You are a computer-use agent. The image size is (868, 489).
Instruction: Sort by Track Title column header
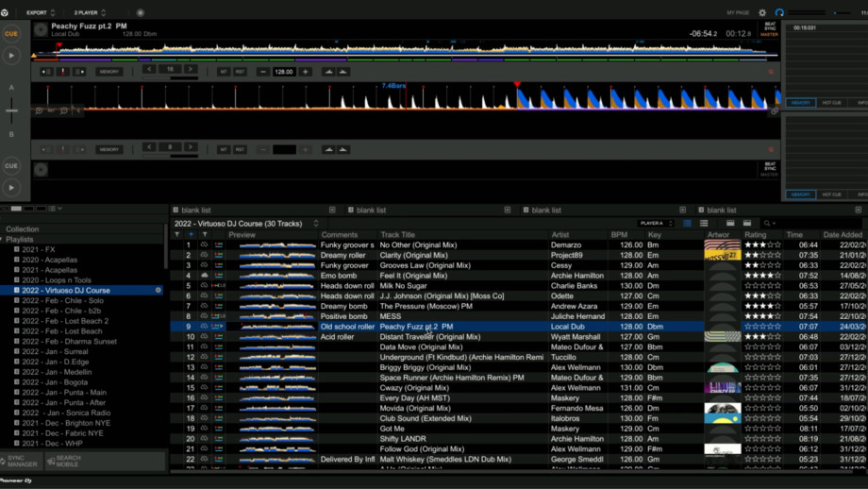(x=397, y=235)
